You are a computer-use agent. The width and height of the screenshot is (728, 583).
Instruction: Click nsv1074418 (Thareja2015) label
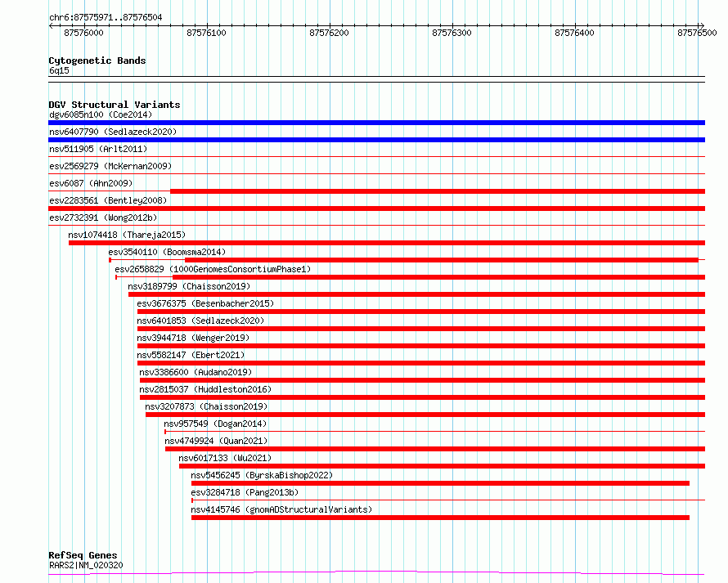127,235
